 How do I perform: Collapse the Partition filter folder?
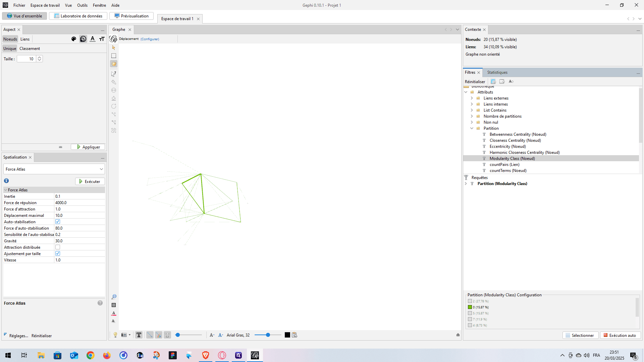pyautogui.click(x=472, y=128)
